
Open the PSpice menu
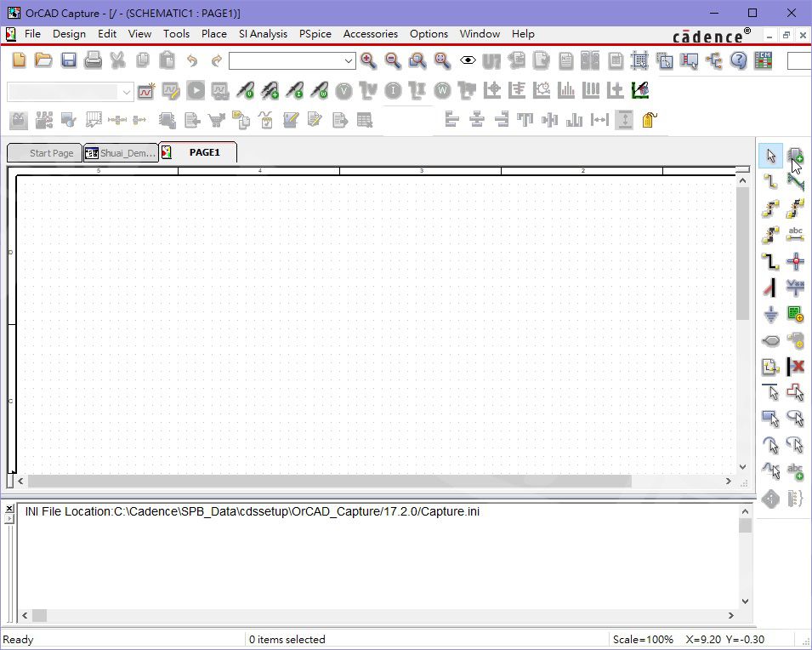(x=315, y=34)
